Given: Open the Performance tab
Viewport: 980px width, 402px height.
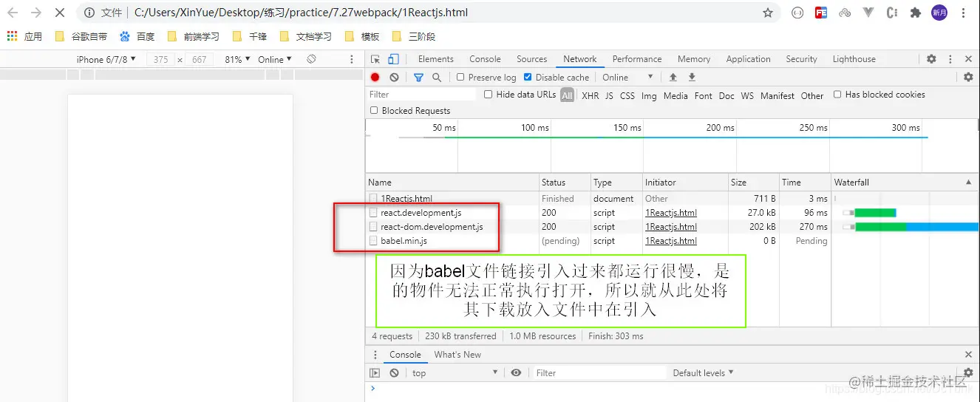Looking at the screenshot, I should click(637, 59).
